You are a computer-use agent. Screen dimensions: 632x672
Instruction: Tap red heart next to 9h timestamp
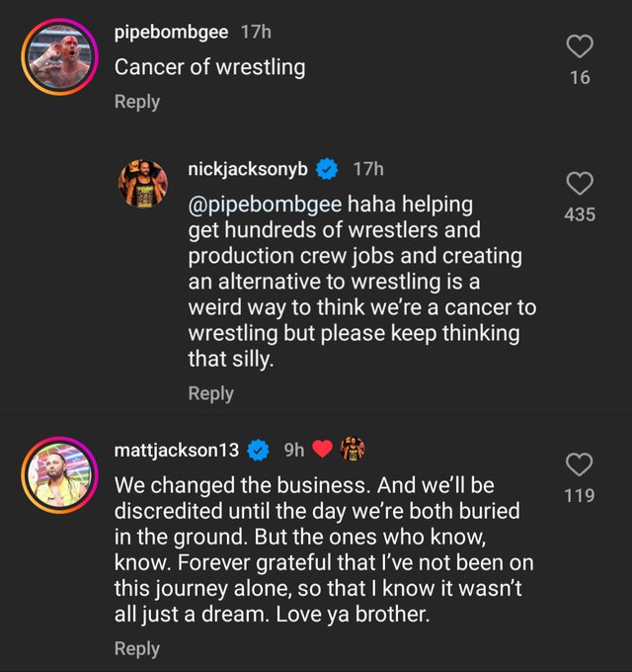point(323,450)
